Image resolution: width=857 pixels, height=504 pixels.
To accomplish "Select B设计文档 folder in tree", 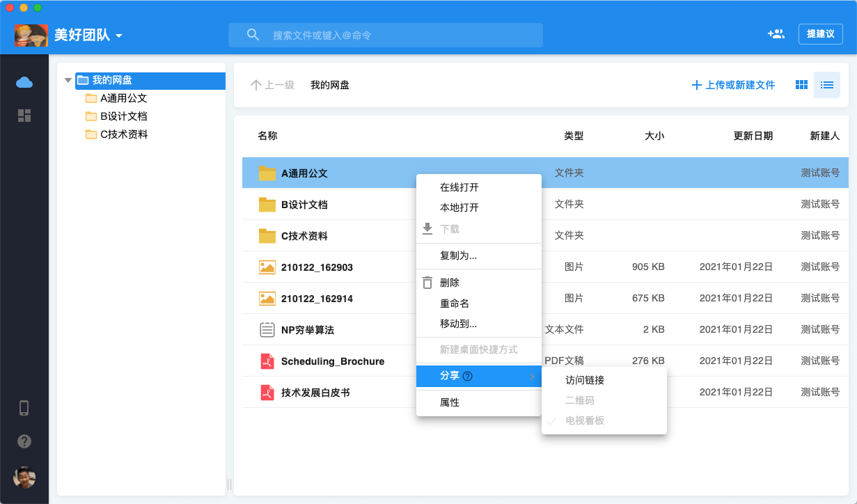I will coord(123,116).
